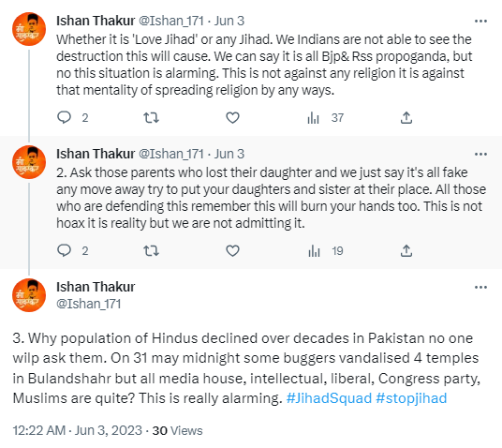Open Ishan Thakur avatar on third tweet

click(29, 295)
